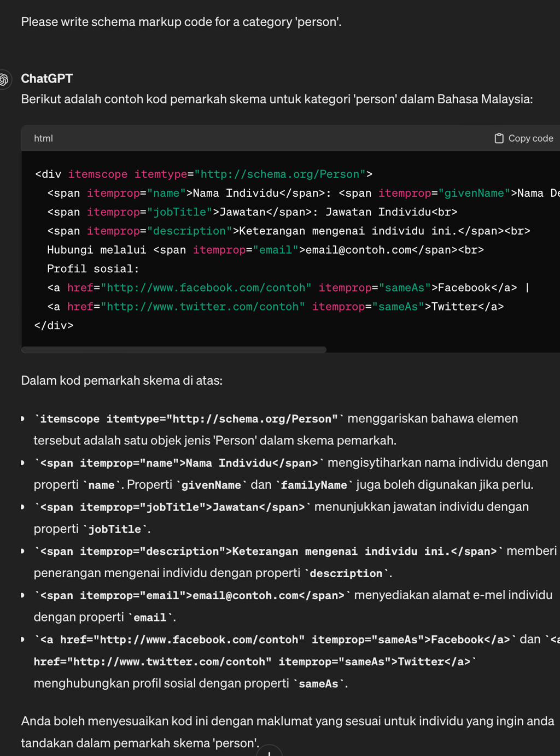560x756 pixels.
Task: Click the clipboard icon beside Copy code
Action: pyautogui.click(x=499, y=138)
